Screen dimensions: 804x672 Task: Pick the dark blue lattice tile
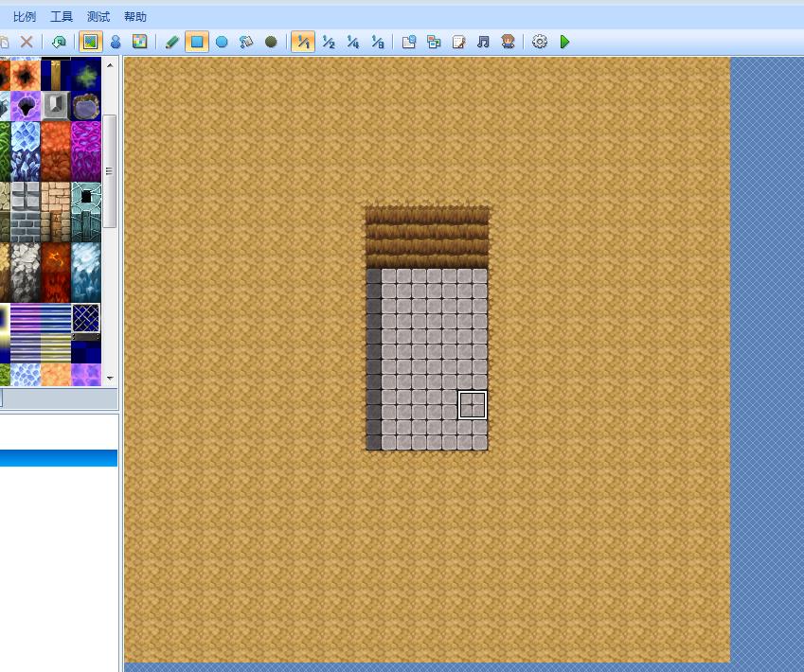click(x=85, y=318)
